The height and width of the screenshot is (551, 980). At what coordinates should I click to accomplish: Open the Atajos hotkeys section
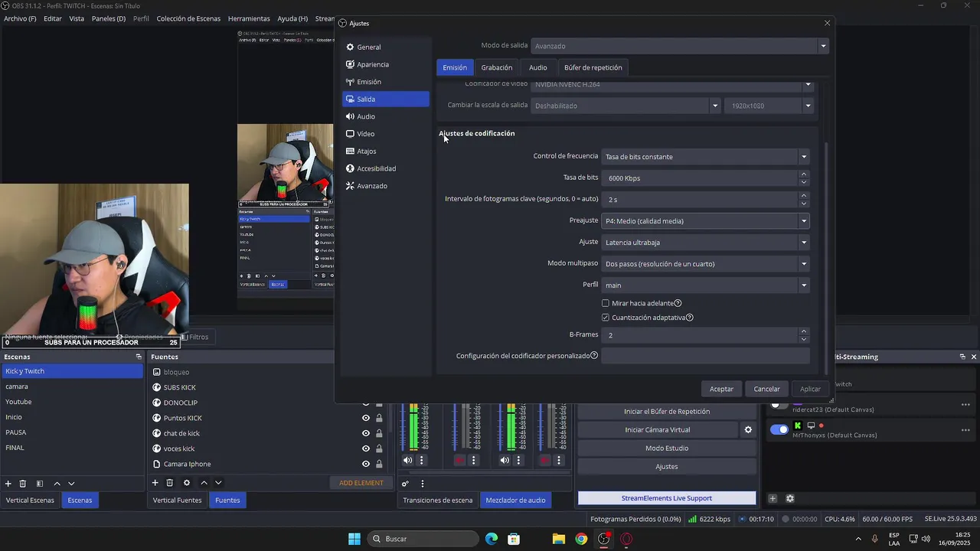point(386,152)
